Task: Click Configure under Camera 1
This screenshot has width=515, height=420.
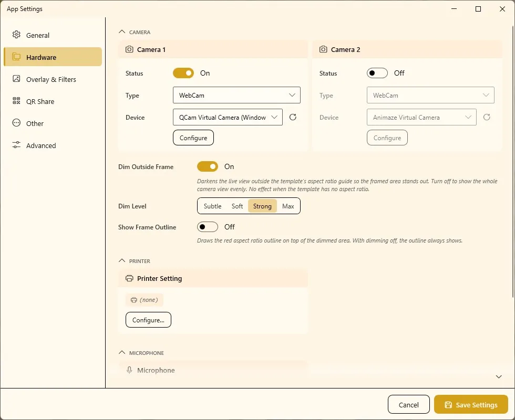Action: [x=193, y=138]
